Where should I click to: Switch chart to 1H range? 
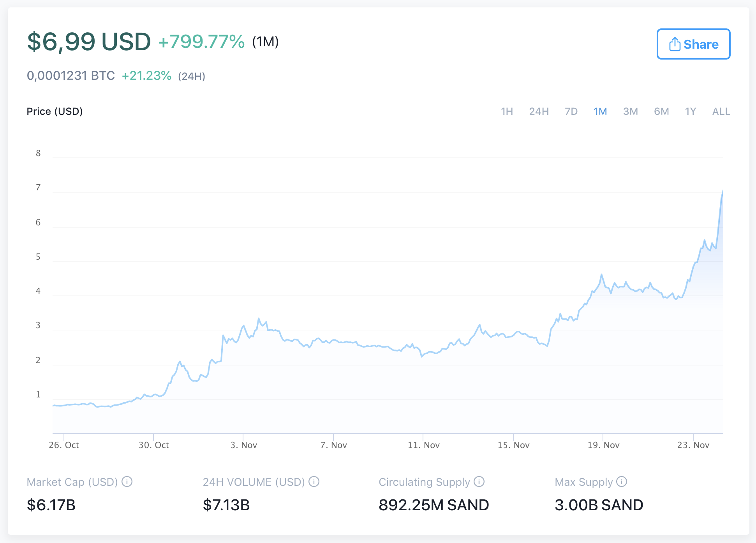(507, 111)
